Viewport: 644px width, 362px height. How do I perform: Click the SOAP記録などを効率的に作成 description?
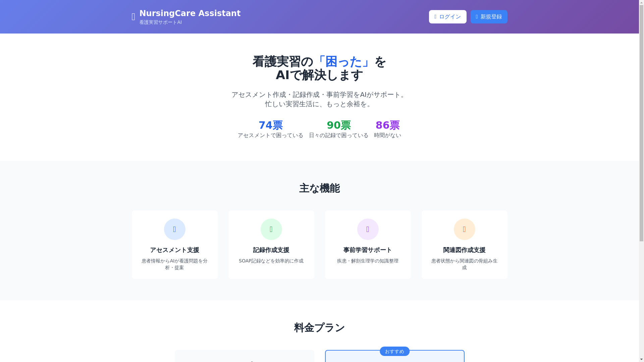pos(271,261)
